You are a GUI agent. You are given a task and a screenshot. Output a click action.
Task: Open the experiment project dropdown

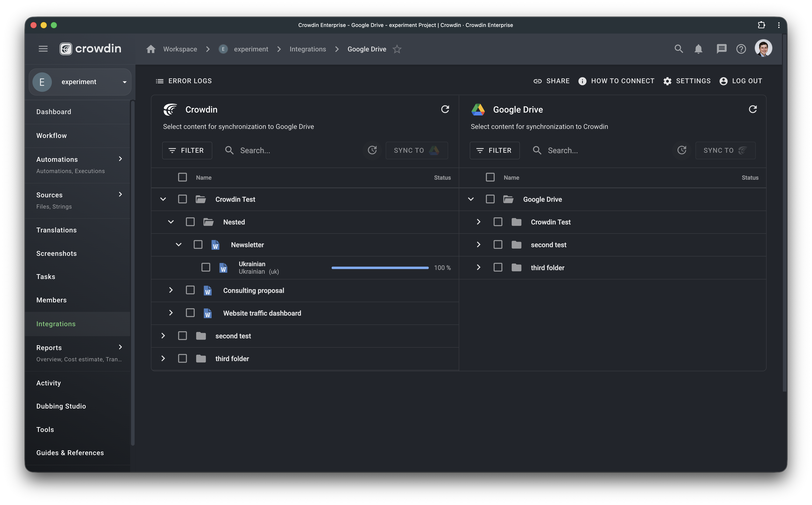coord(80,82)
